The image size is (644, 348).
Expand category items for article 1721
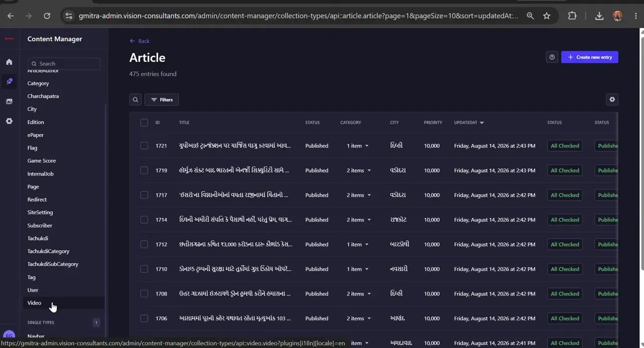[358, 146]
